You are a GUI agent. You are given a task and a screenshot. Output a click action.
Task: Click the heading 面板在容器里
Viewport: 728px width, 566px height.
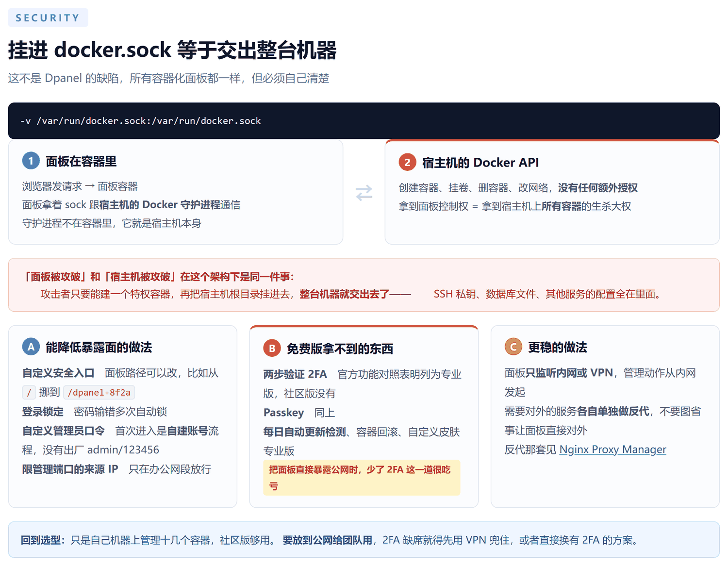(81, 162)
